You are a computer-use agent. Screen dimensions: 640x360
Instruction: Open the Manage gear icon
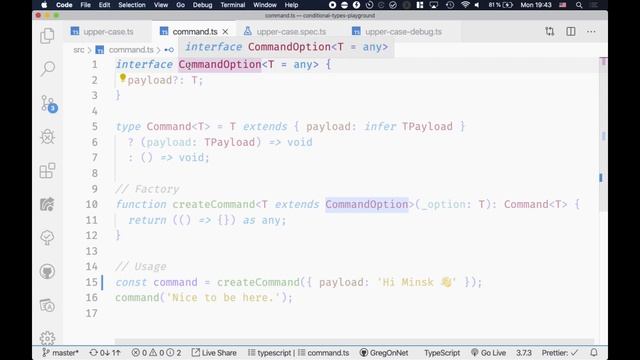click(x=47, y=338)
